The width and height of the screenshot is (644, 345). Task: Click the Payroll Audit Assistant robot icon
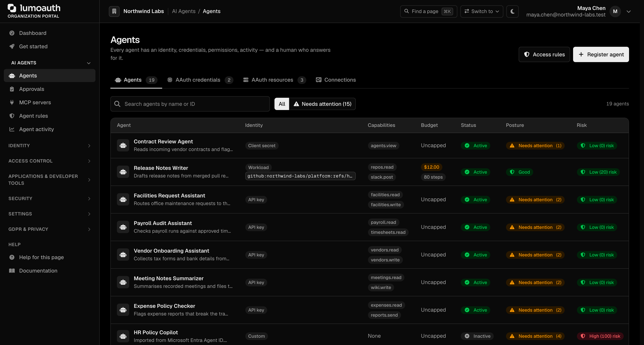(123, 227)
